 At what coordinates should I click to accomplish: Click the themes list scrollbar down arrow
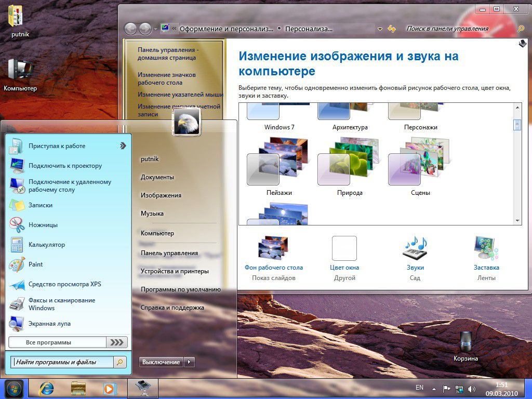tap(518, 221)
